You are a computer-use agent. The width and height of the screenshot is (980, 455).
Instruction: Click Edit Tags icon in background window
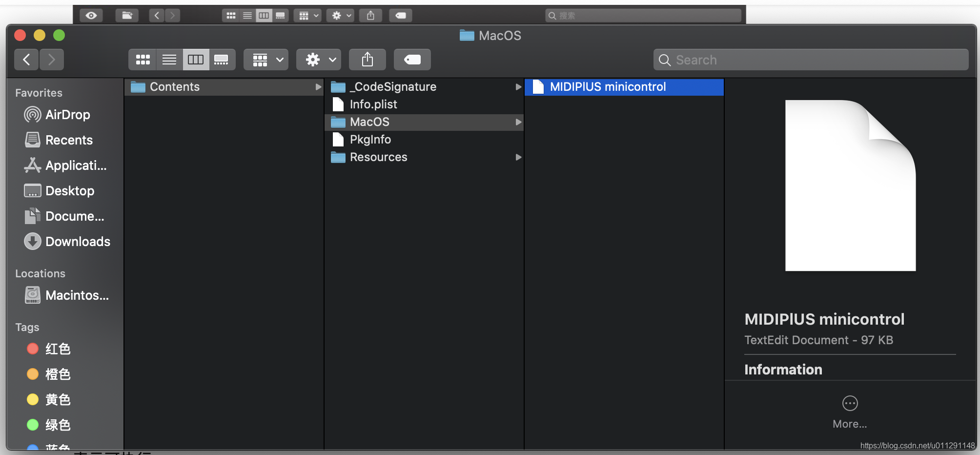tap(401, 16)
